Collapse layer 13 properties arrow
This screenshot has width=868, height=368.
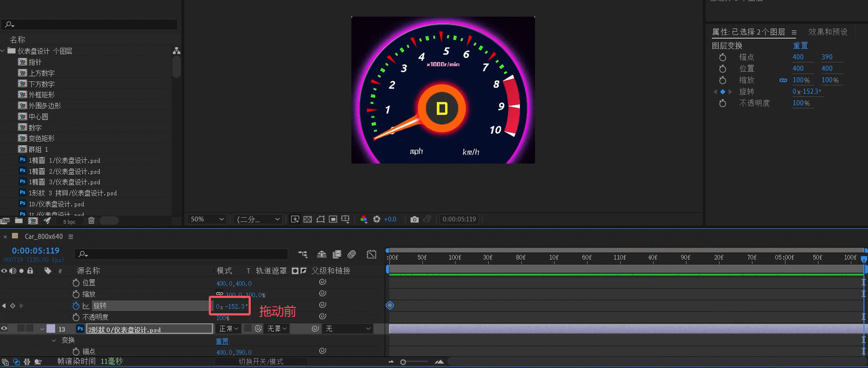click(x=42, y=329)
